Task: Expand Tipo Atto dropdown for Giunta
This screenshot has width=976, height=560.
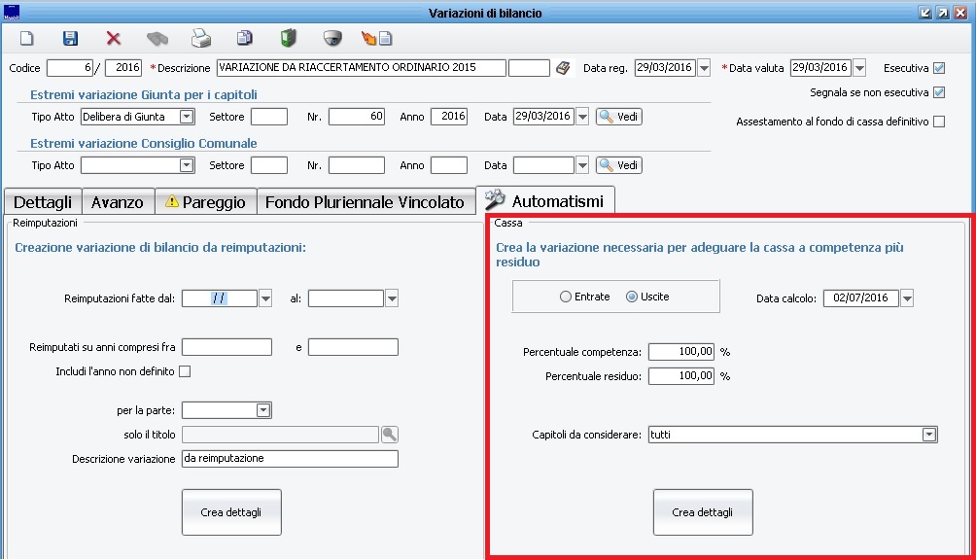Action: point(186,117)
